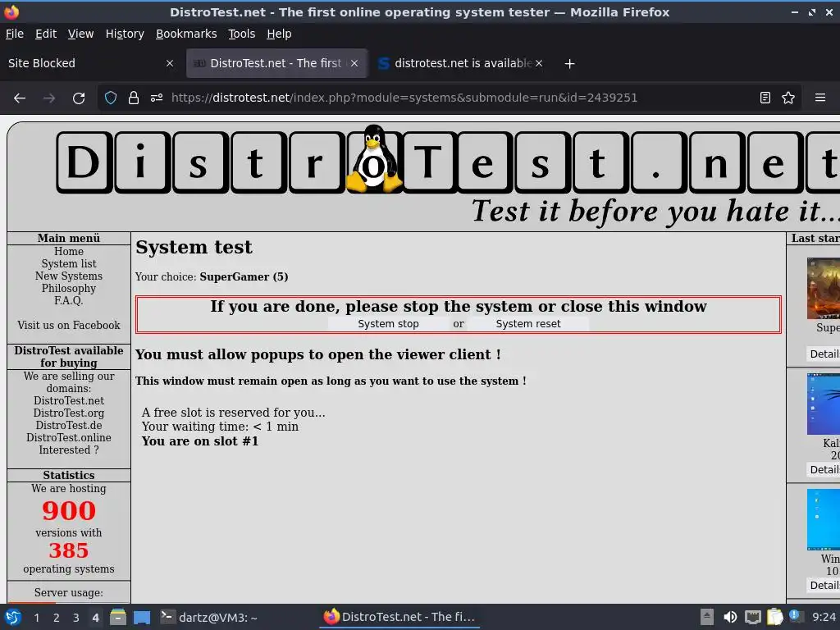The width and height of the screenshot is (840, 630).
Task: Click Details button under SuperGamer
Action: [824, 354]
